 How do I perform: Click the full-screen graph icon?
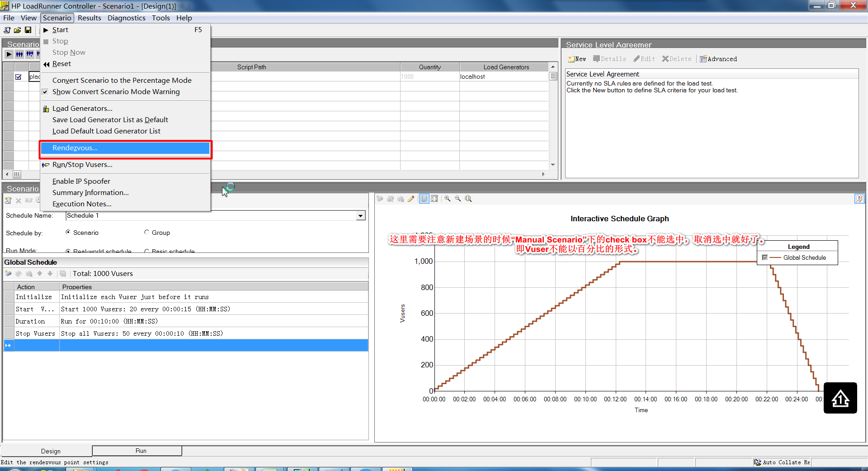click(x=434, y=199)
